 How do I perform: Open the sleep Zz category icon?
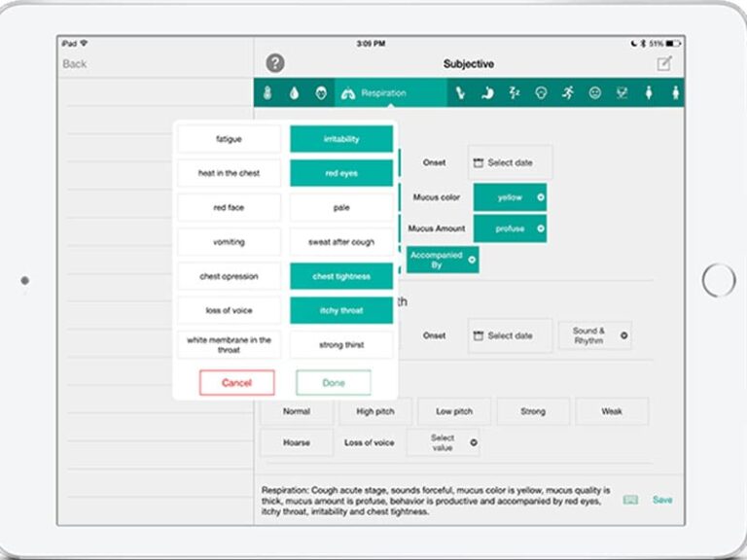(514, 93)
